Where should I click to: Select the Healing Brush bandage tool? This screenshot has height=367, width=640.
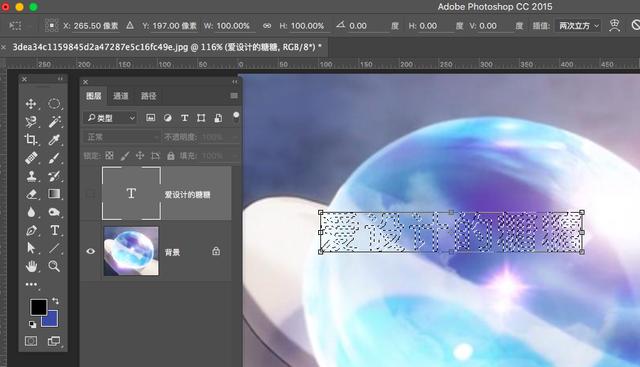point(31,158)
